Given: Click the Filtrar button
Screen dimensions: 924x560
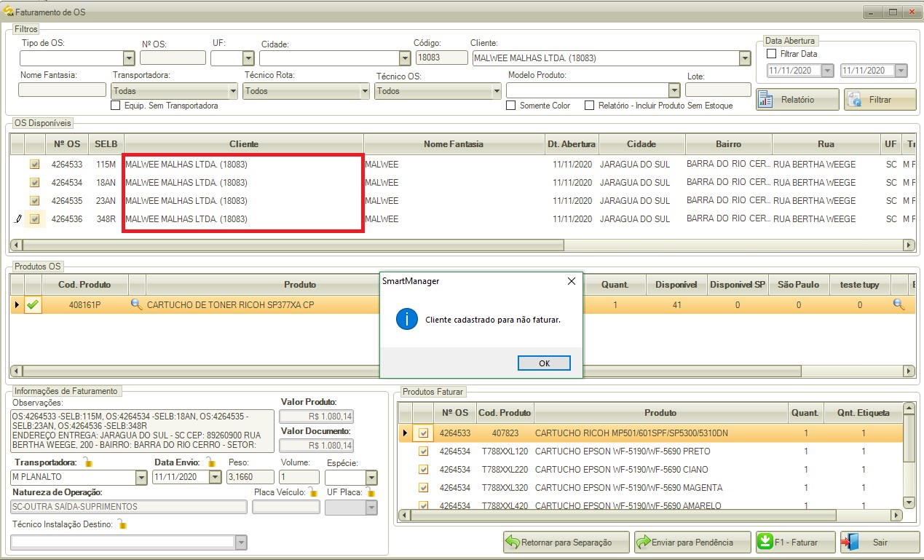Looking at the screenshot, I should pos(880,100).
